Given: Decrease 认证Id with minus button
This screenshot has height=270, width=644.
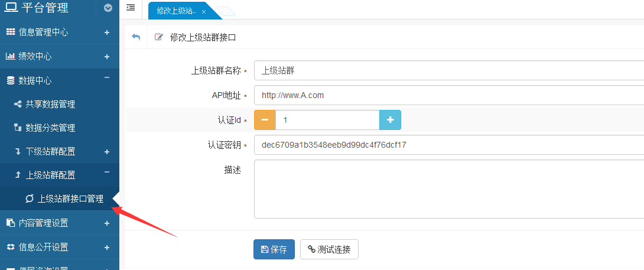Looking at the screenshot, I should tap(265, 120).
